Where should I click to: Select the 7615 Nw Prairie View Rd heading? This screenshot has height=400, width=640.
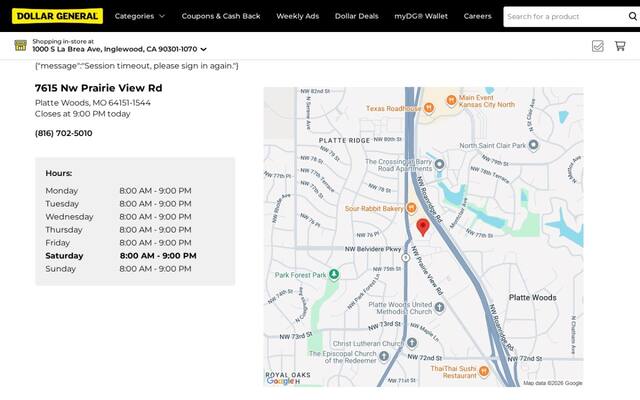coord(98,88)
